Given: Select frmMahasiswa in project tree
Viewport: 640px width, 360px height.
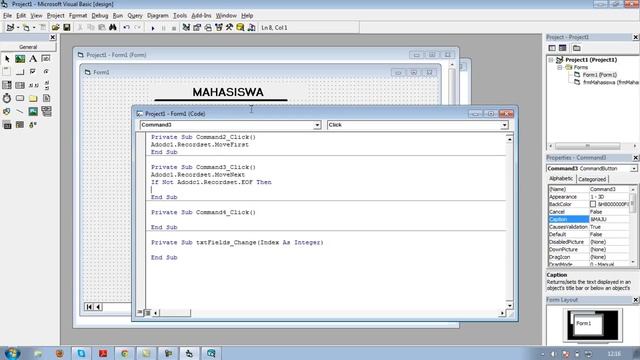Looking at the screenshot, I should click(x=611, y=82).
